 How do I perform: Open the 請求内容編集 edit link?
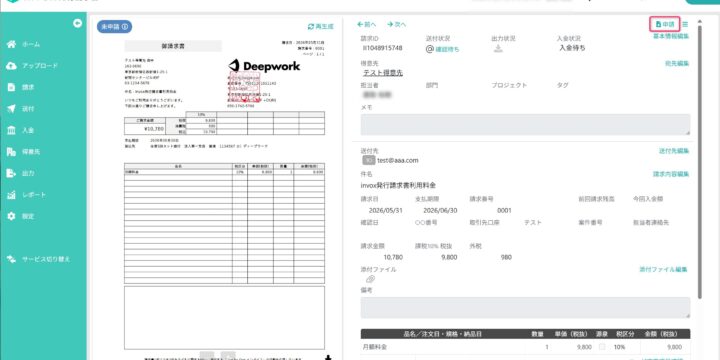671,174
